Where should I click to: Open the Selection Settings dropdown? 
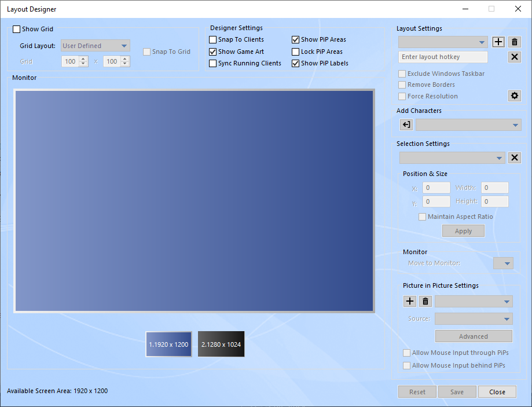[452, 158]
